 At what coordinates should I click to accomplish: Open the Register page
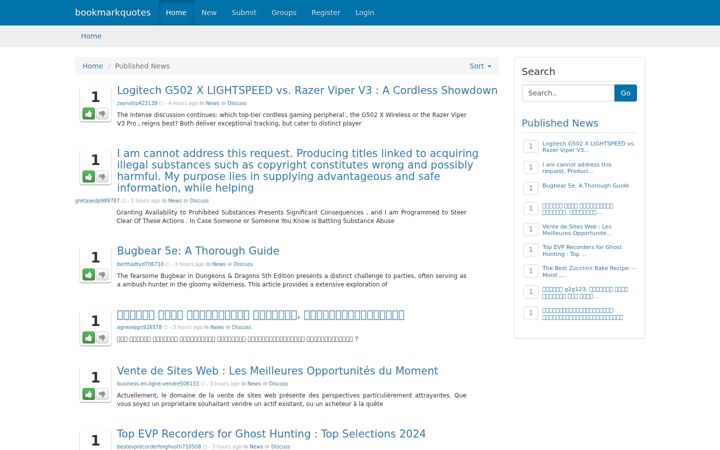326,12
